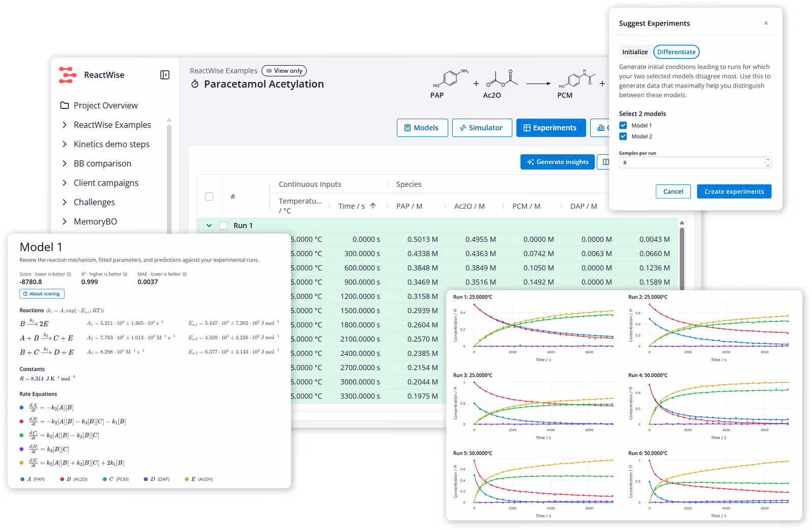This screenshot has height=530, width=812.
Task: Open the Experiments view
Action: tap(551, 128)
